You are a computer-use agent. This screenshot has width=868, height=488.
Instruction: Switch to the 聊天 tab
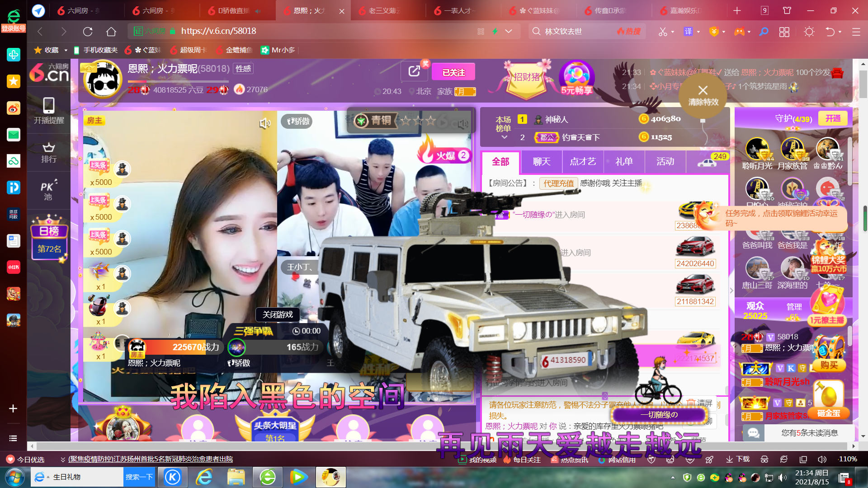tap(542, 162)
